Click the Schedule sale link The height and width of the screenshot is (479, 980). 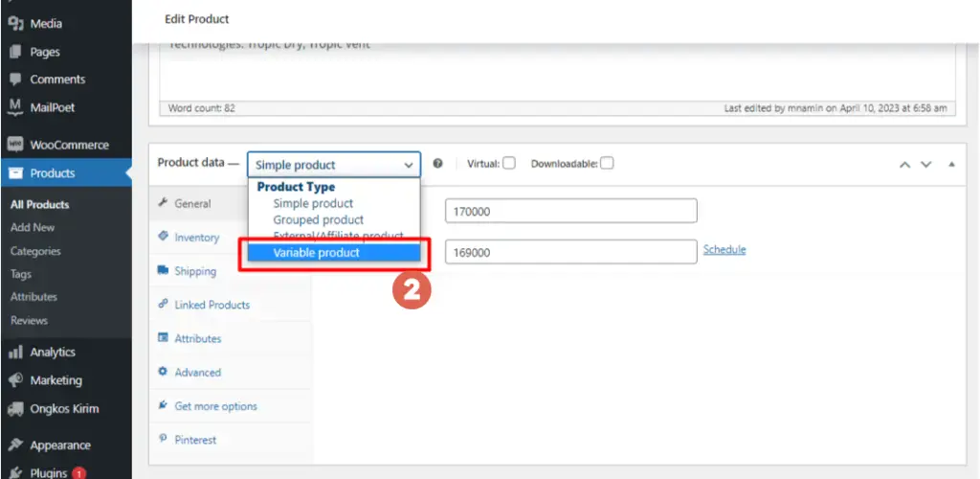pyautogui.click(x=724, y=249)
